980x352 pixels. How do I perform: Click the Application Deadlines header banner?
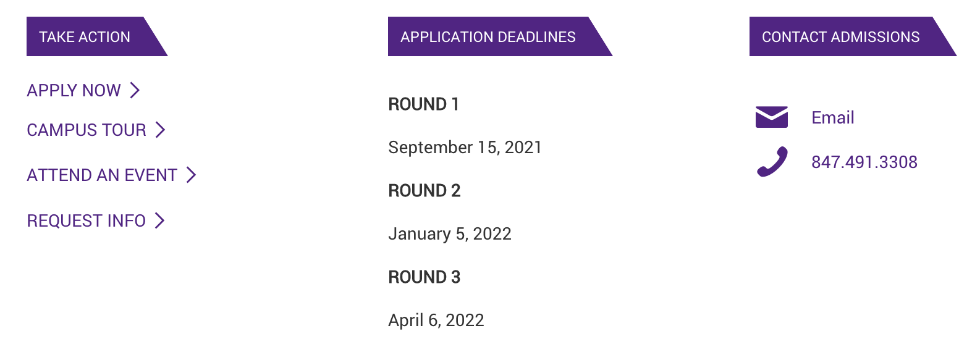(500, 36)
